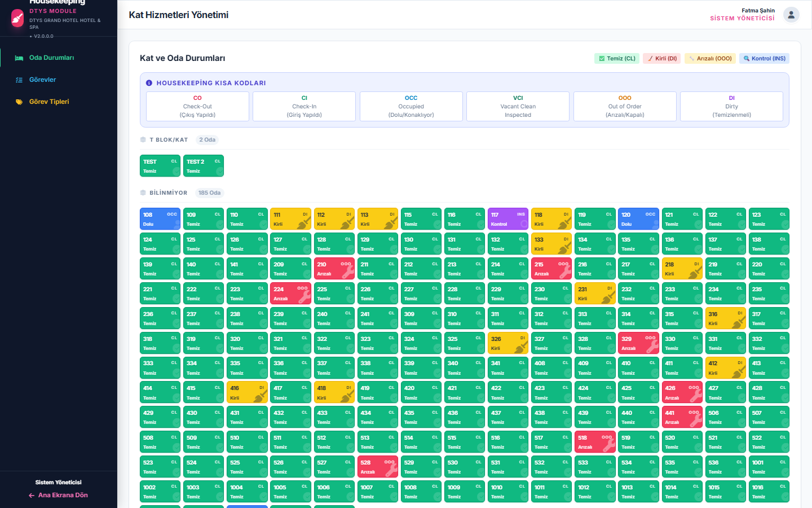Viewport: 812px width, 508px height.
Task: Select the OCC Occupied code card
Action: (411, 106)
